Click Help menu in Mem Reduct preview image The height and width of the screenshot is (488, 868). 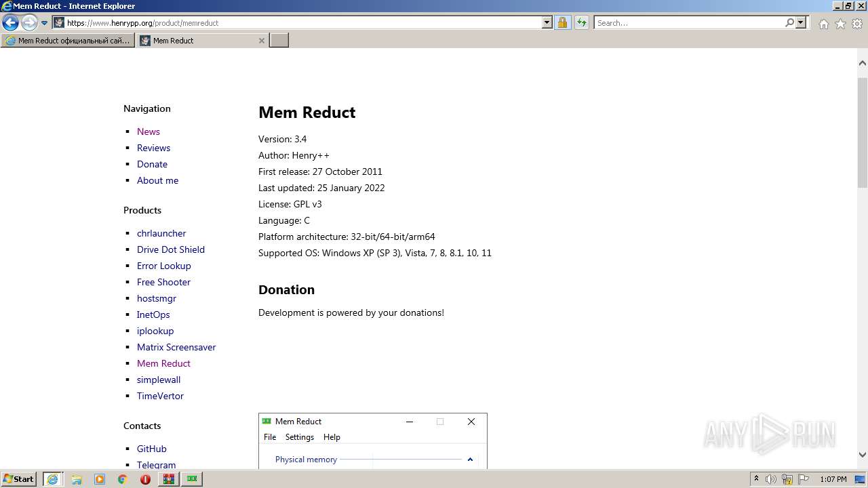(332, 437)
